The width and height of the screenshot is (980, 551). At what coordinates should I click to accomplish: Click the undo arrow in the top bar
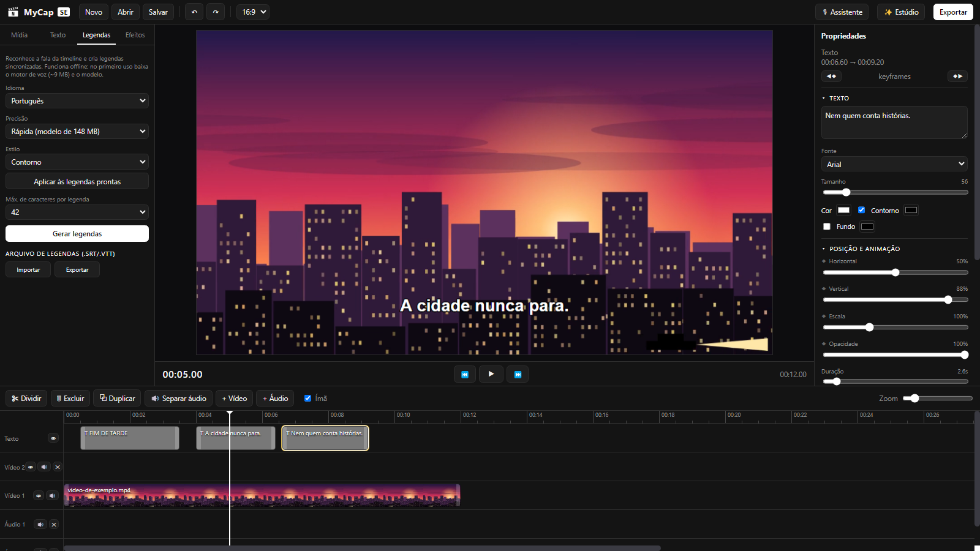194,12
